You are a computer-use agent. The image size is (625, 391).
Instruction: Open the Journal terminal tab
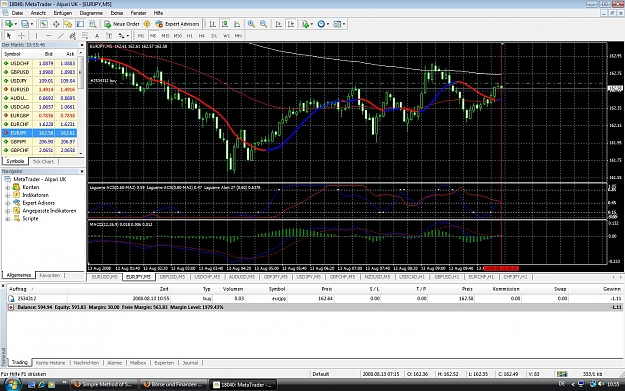(190, 363)
